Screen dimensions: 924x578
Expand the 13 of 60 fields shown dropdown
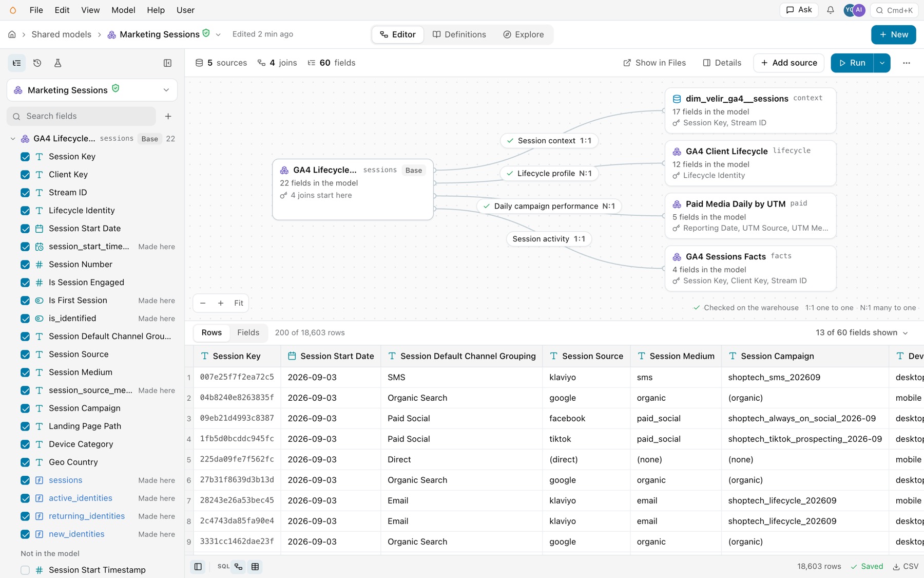862,333
